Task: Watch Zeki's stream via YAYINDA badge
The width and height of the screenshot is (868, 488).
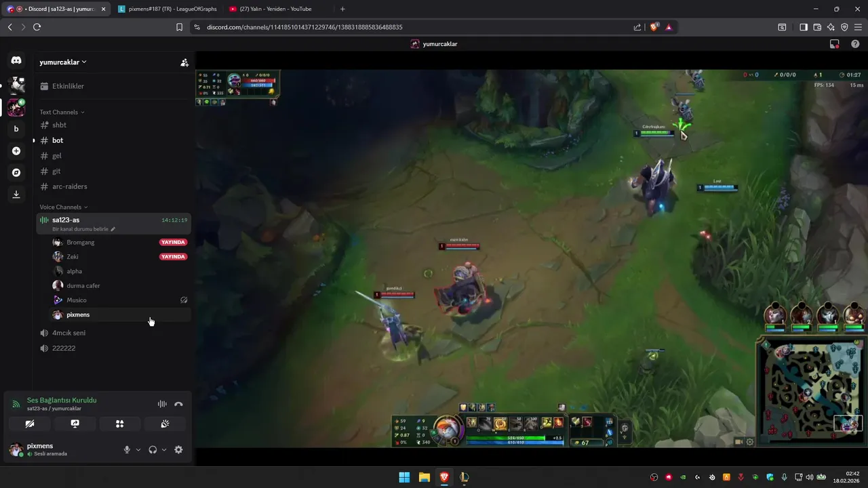Action: (x=173, y=257)
